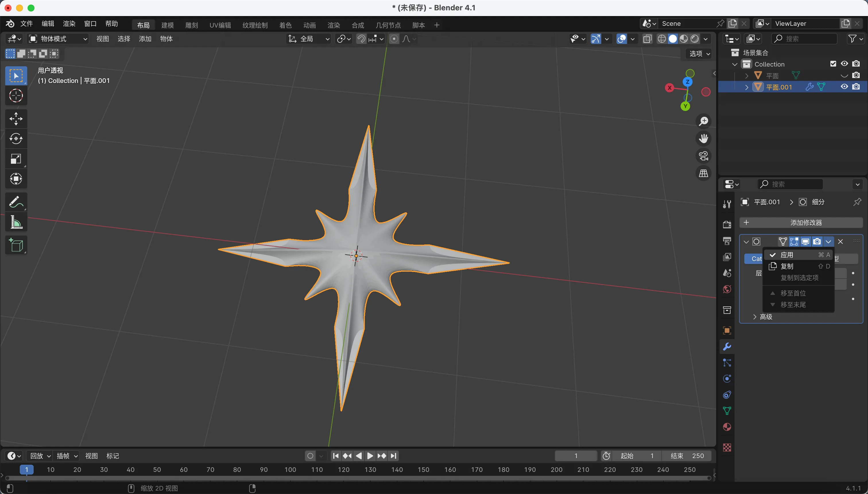
Task: Click frame 100 on timeline ruler
Action: pos(290,470)
